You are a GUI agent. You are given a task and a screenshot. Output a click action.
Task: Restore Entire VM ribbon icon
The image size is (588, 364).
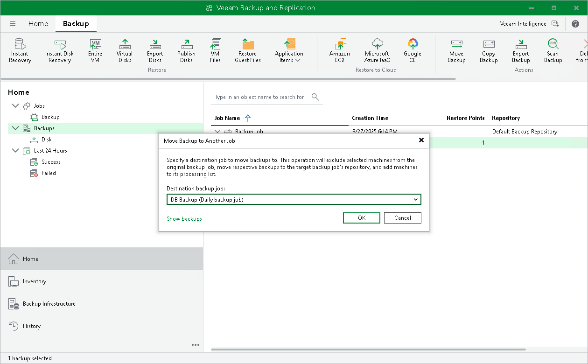tap(95, 50)
